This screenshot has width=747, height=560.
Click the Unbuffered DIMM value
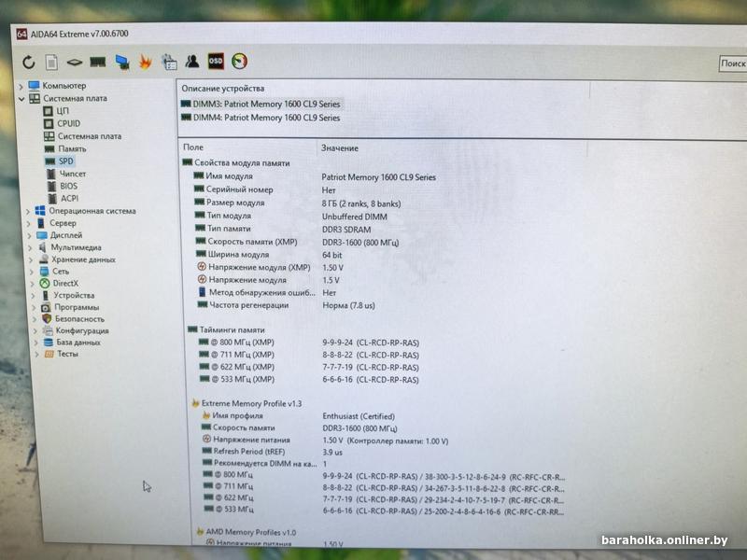pos(355,217)
